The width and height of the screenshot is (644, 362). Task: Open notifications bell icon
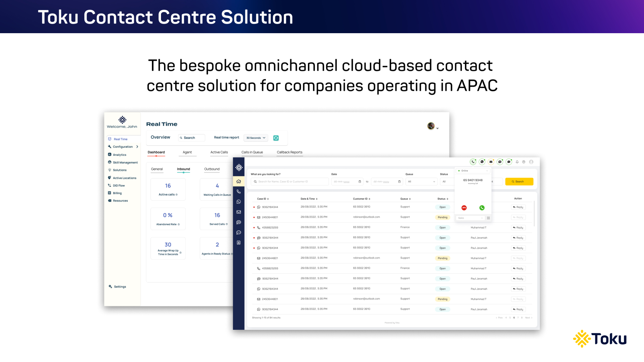point(517,162)
